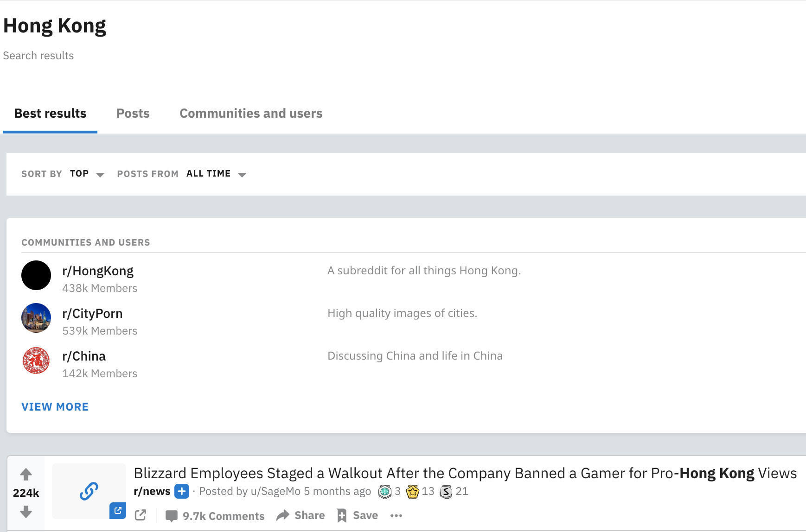
Task: Upvote the Blizzard Employees walkout post
Action: coord(26,475)
